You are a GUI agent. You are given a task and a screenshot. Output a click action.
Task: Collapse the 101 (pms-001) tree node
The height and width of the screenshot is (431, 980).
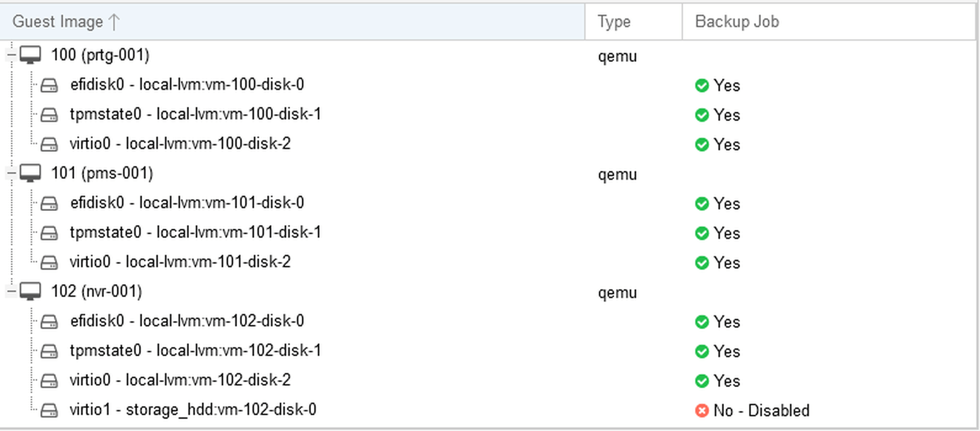coord(11,173)
